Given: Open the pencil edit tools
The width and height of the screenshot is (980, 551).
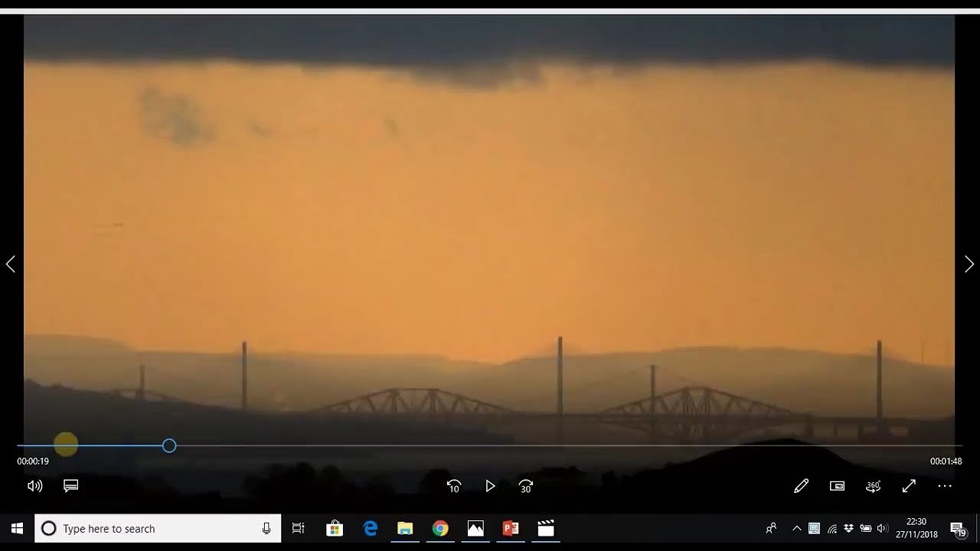Looking at the screenshot, I should 801,486.
